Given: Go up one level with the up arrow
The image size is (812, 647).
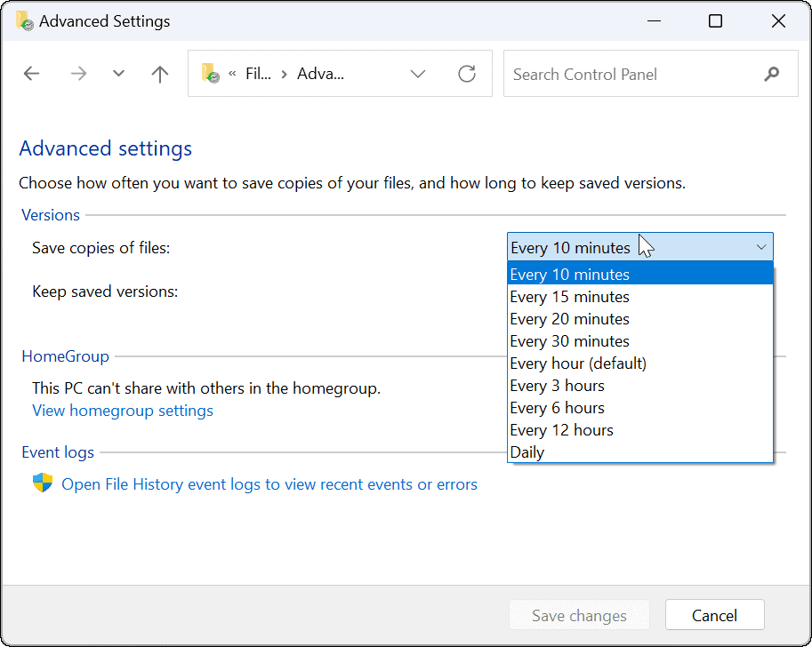Looking at the screenshot, I should point(159,74).
